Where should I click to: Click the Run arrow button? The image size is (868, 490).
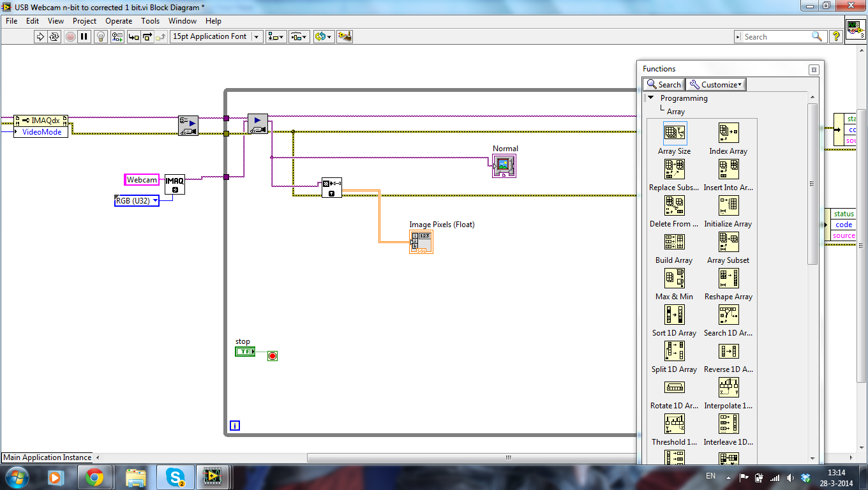click(x=41, y=36)
